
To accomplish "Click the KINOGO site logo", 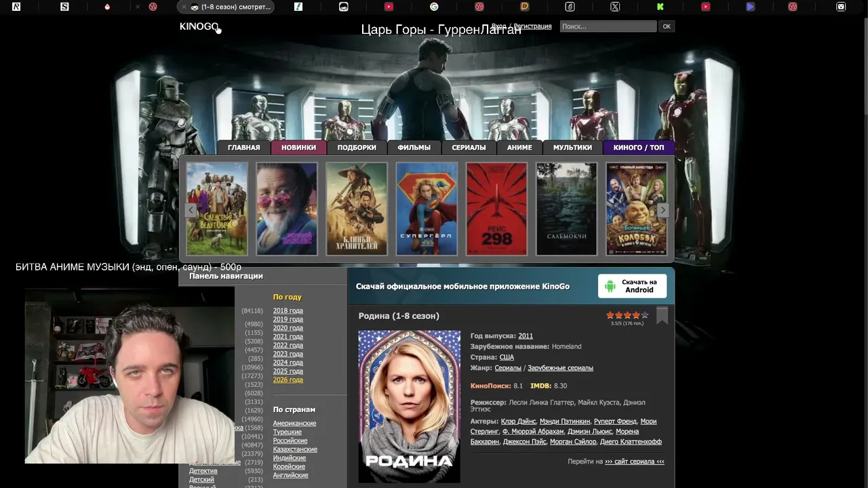I will tap(199, 27).
